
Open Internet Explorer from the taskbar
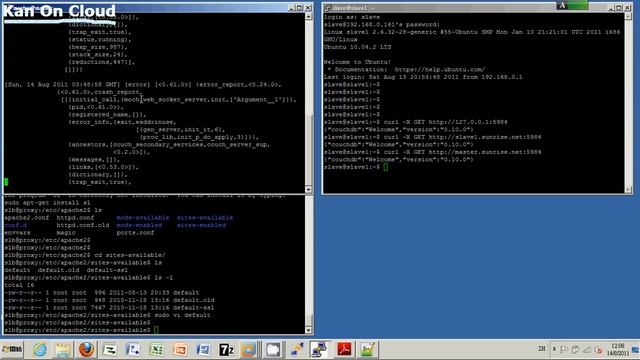[x=40, y=349]
